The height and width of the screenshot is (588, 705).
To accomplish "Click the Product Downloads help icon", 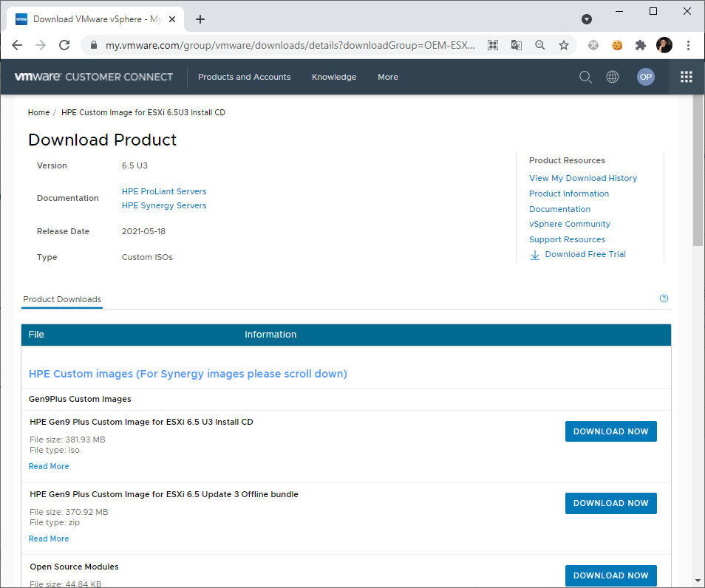I will 664,299.
